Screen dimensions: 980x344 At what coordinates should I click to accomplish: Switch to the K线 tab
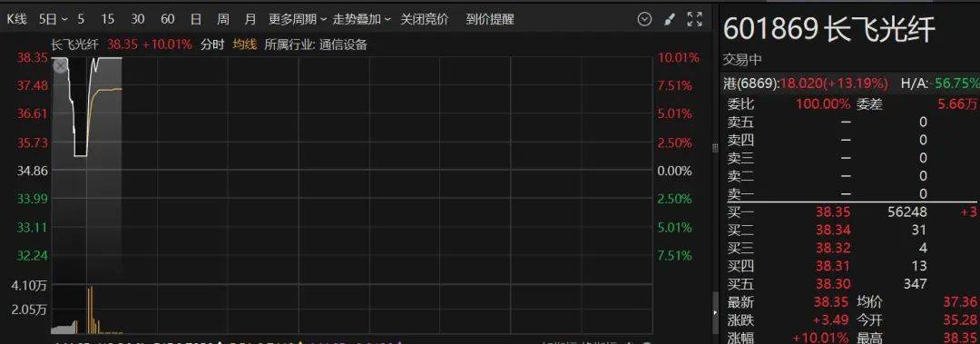17,19
